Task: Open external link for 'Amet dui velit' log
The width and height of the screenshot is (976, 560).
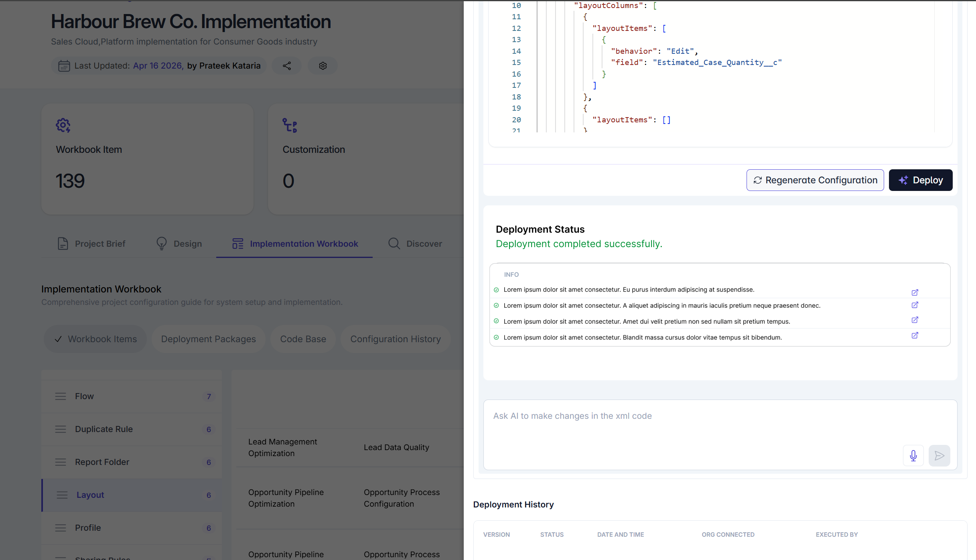Action: (x=915, y=320)
